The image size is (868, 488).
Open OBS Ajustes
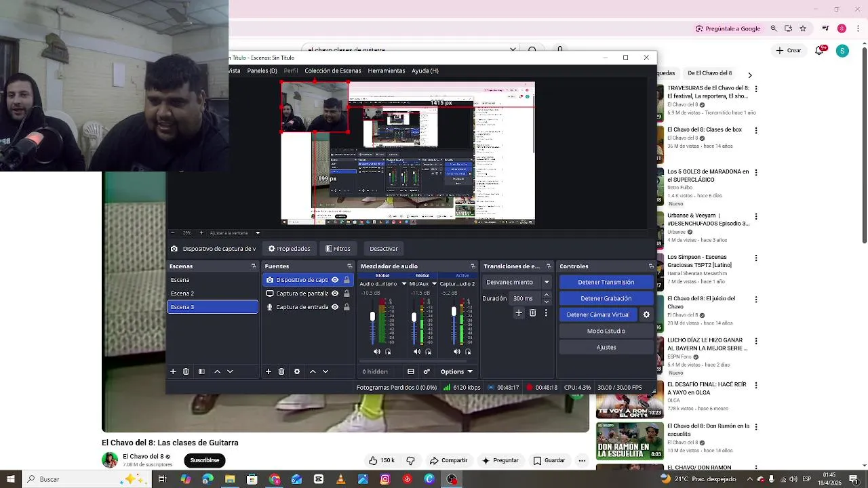606,347
